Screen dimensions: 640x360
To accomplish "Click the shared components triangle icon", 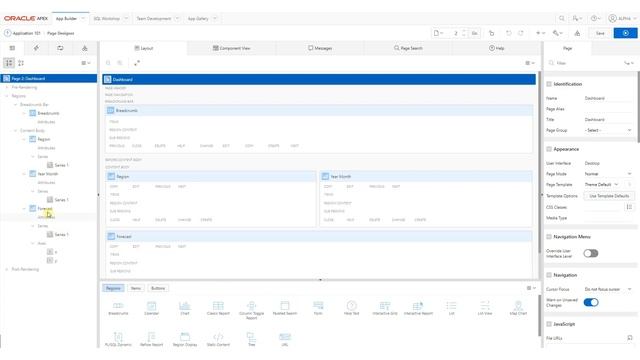I will point(577,33).
